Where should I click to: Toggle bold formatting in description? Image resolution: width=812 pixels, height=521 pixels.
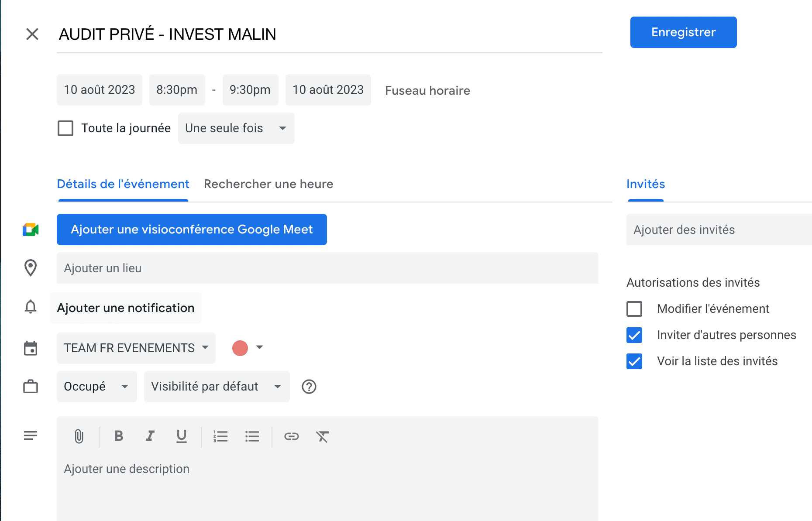[119, 436]
